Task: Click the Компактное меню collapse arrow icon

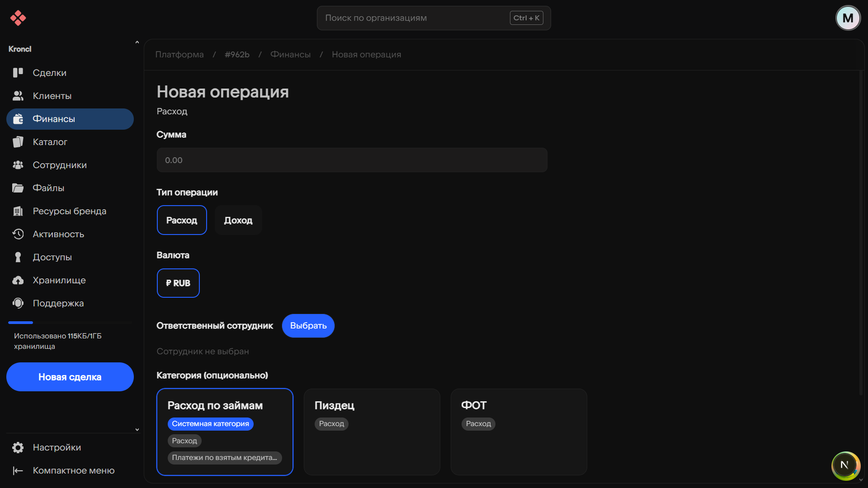Action: click(18, 470)
